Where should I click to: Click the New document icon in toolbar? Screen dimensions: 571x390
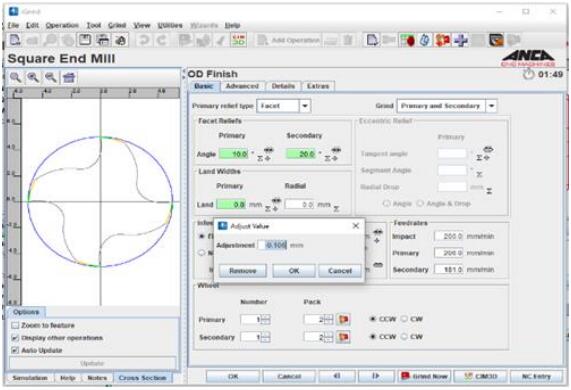(x=15, y=40)
